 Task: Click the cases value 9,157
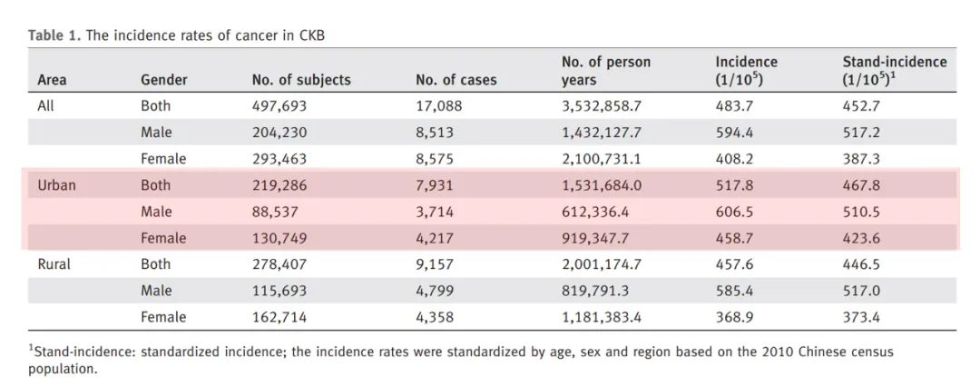click(x=436, y=264)
